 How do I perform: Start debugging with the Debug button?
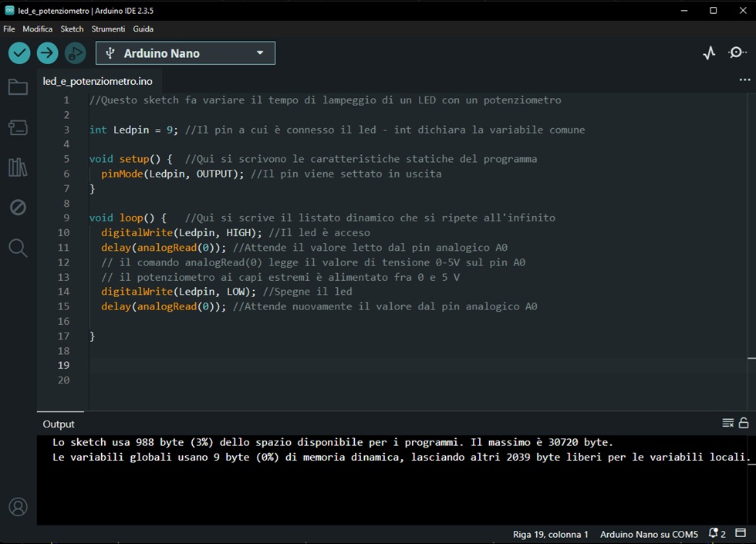(x=76, y=53)
